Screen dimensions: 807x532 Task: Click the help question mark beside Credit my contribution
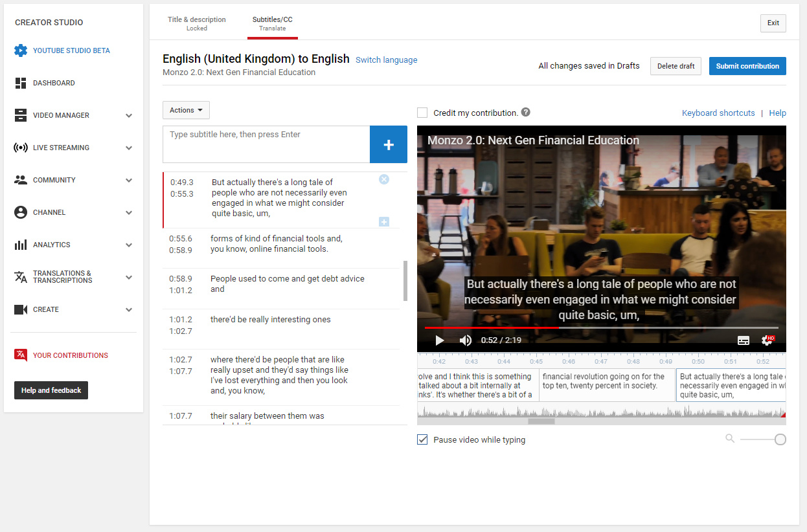tap(526, 112)
